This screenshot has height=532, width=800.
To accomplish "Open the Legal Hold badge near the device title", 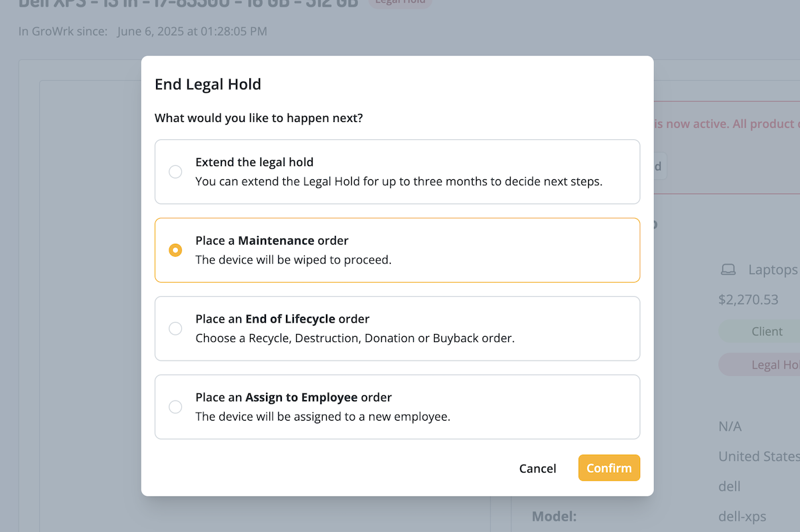I will (x=400, y=2).
